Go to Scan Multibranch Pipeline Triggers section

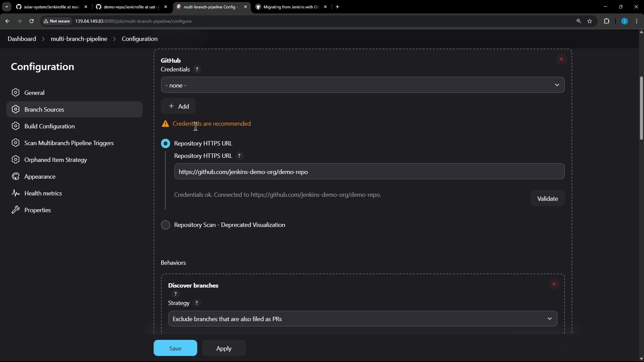(74, 143)
